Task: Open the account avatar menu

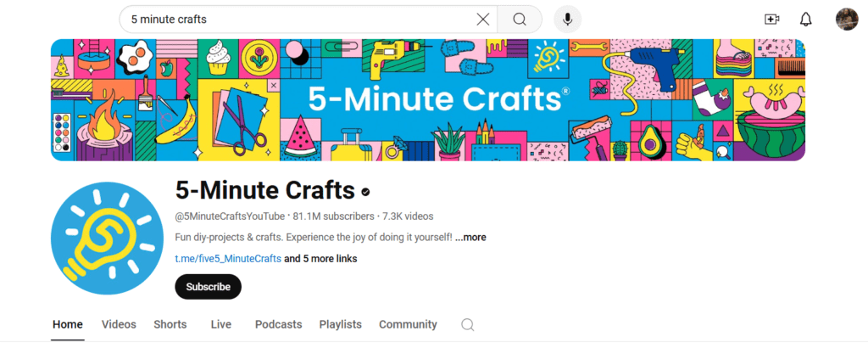Action: point(847,20)
